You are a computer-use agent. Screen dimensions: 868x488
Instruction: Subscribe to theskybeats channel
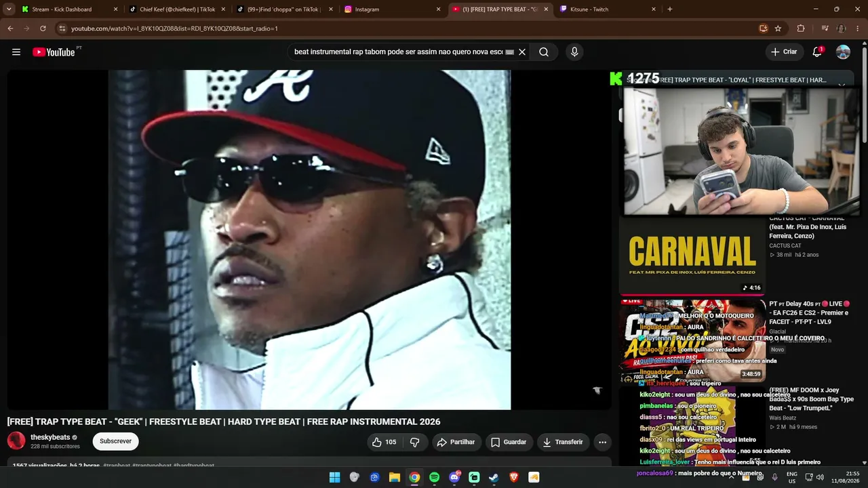116,441
